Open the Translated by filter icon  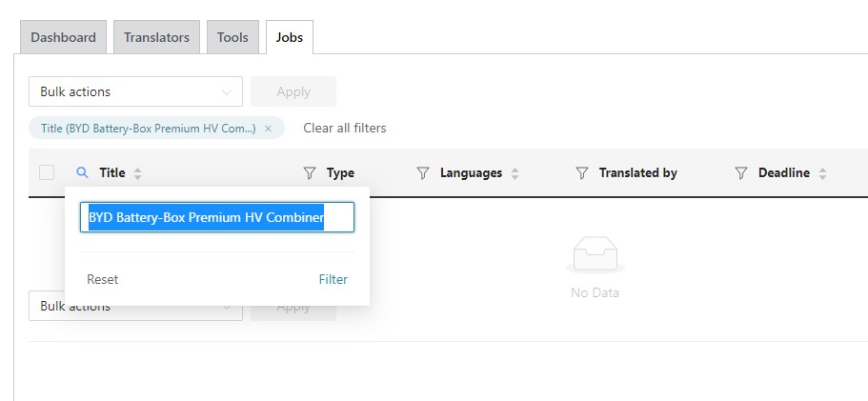tap(582, 173)
